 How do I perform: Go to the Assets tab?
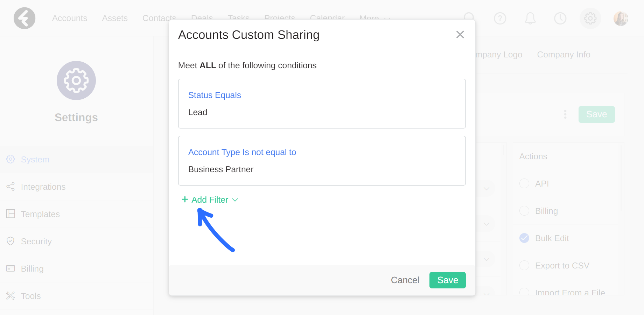[115, 18]
